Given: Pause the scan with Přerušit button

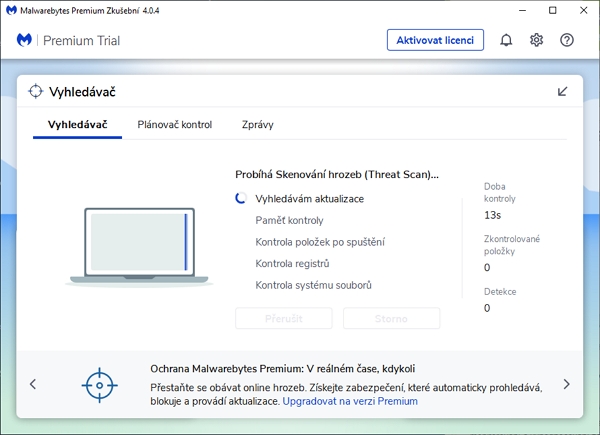Looking at the screenshot, I should point(283,319).
